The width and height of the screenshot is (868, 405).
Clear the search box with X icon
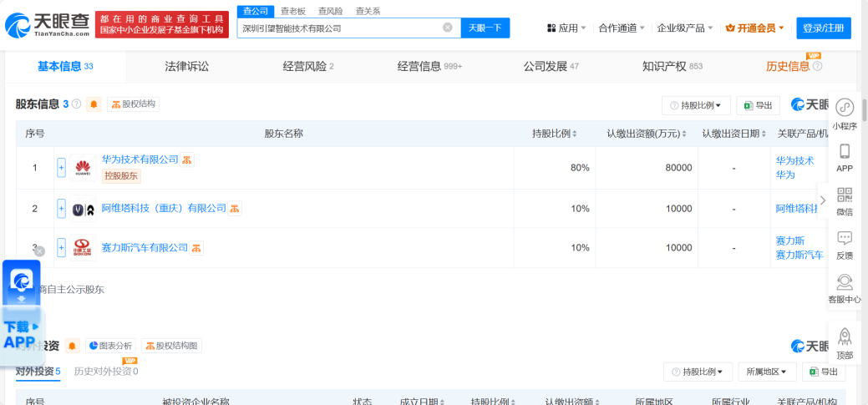447,28
